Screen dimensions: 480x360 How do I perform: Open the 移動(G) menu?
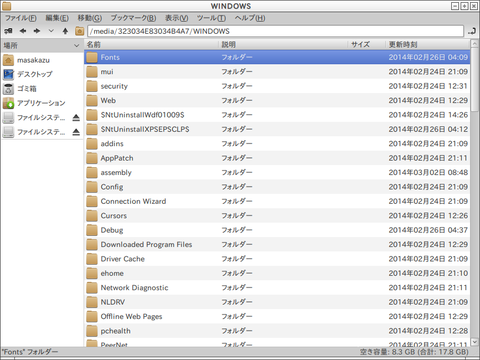(x=90, y=18)
